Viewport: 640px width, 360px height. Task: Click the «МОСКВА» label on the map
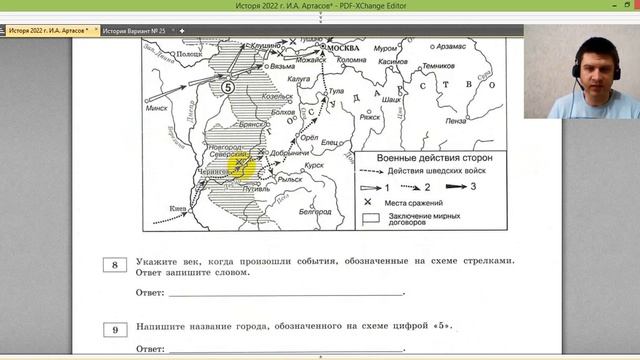tap(343, 48)
